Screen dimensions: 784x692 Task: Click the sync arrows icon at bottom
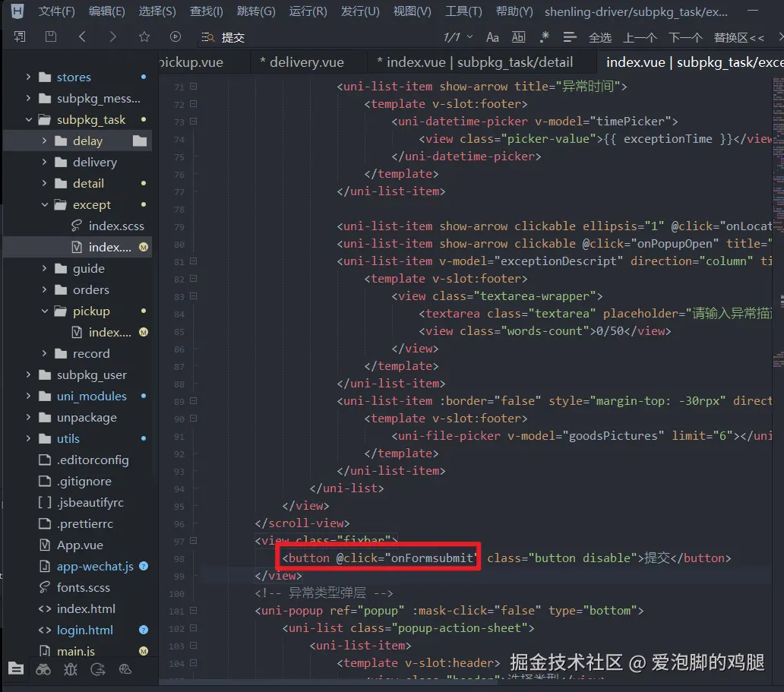click(x=97, y=669)
